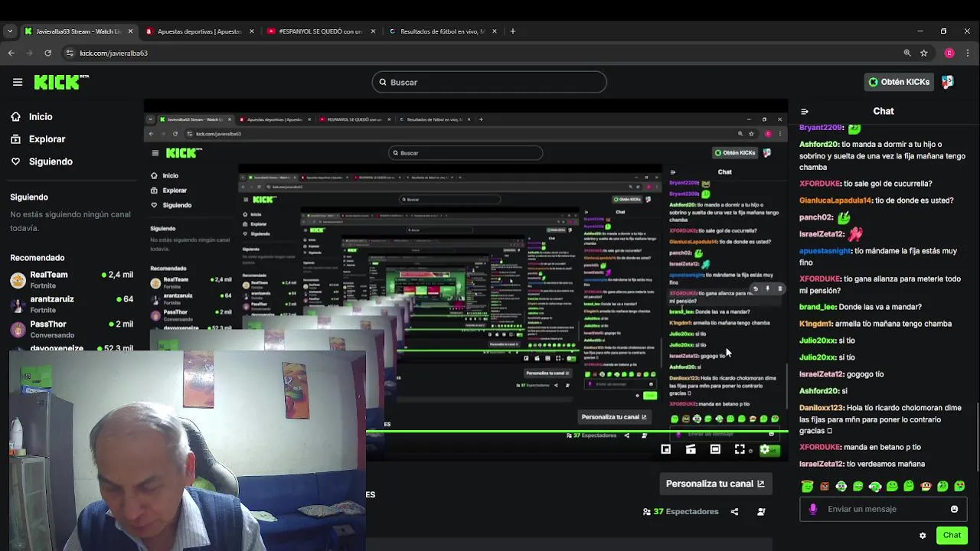Switch to the Apuestas deportivas browser tab
980x551 pixels.
point(199,31)
